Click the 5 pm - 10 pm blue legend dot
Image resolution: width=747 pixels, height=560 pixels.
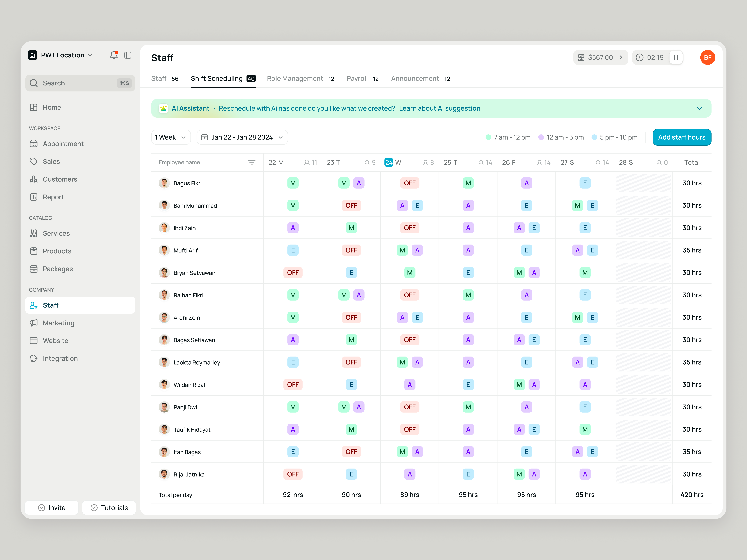click(x=594, y=137)
